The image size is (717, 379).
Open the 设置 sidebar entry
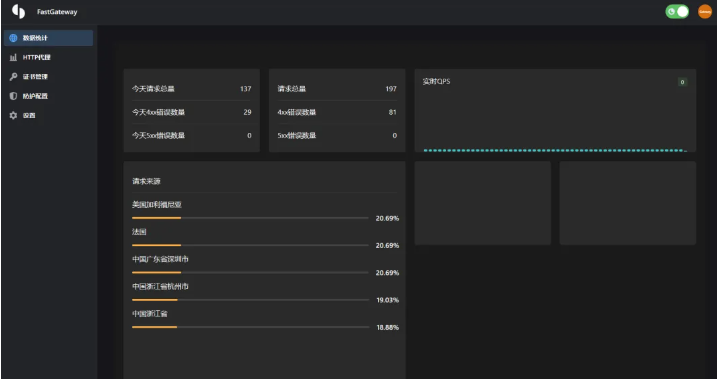[48, 116]
